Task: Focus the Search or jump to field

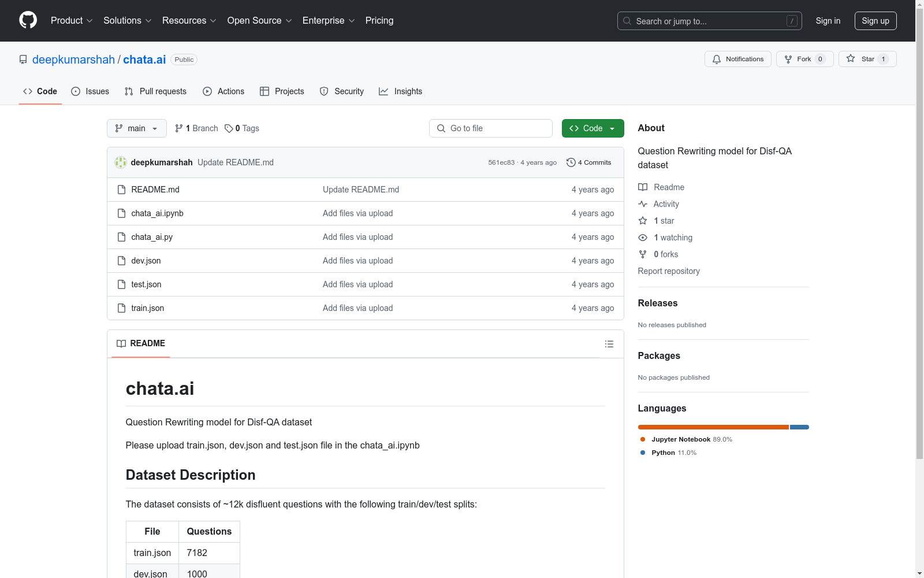Action: [x=710, y=21]
